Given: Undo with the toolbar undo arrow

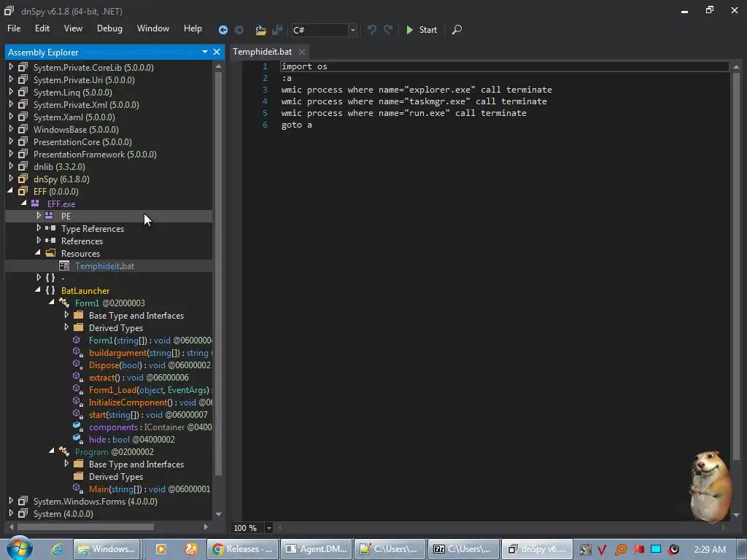Looking at the screenshot, I should click(x=372, y=30).
